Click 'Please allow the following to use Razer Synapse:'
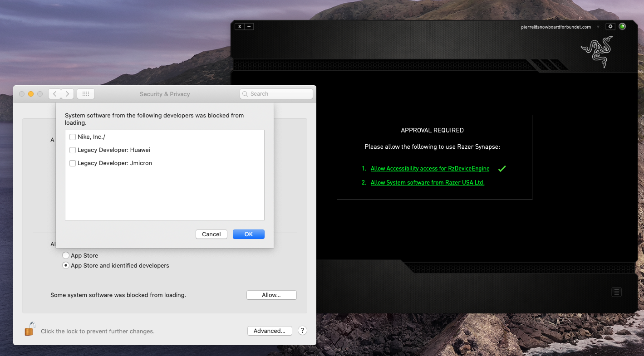The width and height of the screenshot is (644, 356). coord(433,147)
